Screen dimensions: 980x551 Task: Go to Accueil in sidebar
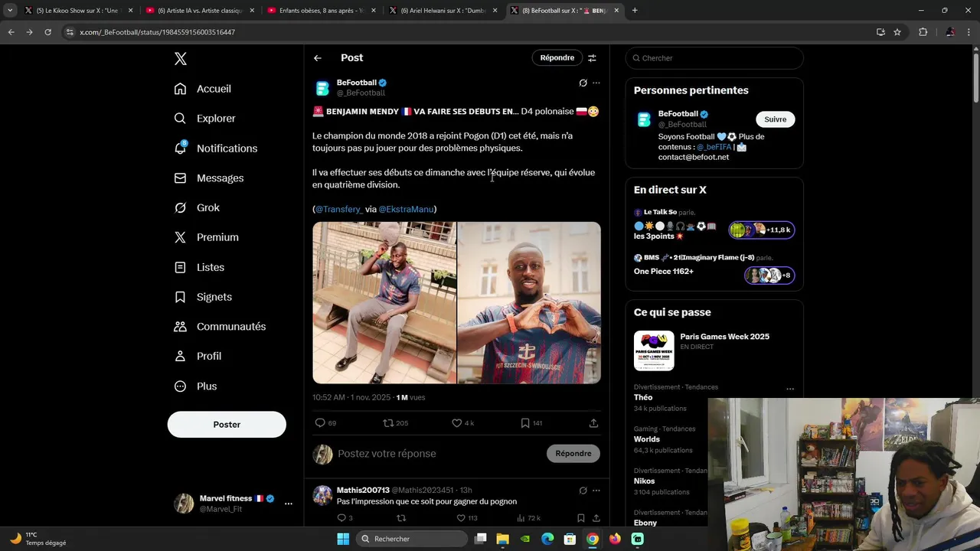(x=203, y=89)
